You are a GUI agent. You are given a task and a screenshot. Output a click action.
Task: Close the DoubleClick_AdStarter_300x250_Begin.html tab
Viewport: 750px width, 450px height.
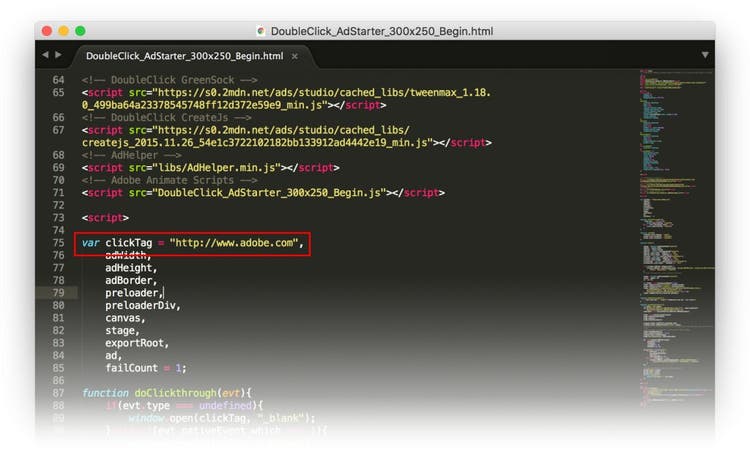(297, 56)
